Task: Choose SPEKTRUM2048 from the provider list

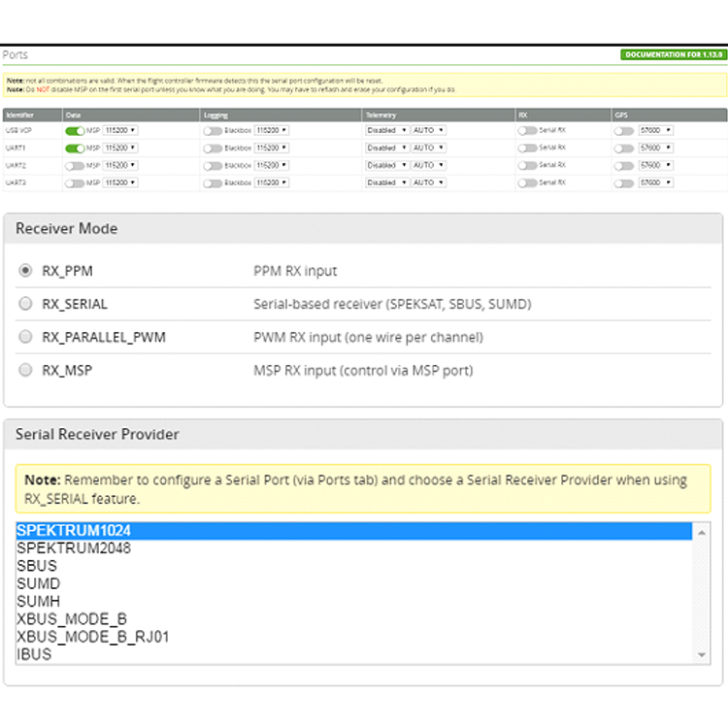Action: point(74,548)
